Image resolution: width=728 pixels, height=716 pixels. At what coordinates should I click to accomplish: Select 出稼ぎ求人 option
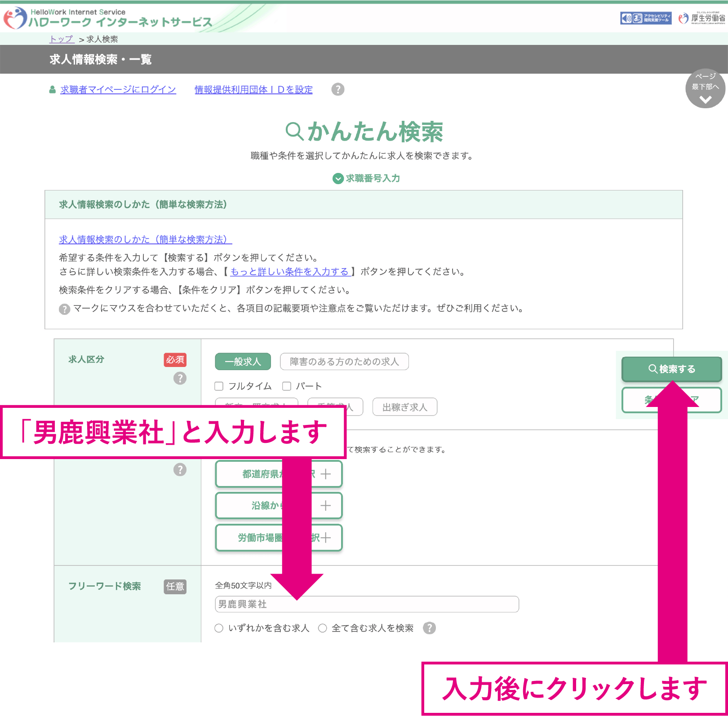click(x=405, y=407)
